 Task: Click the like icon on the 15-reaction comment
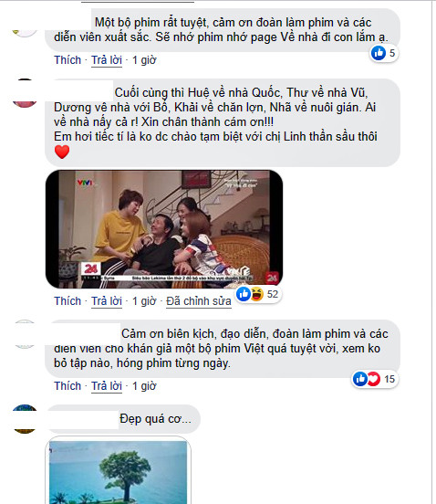360,379
